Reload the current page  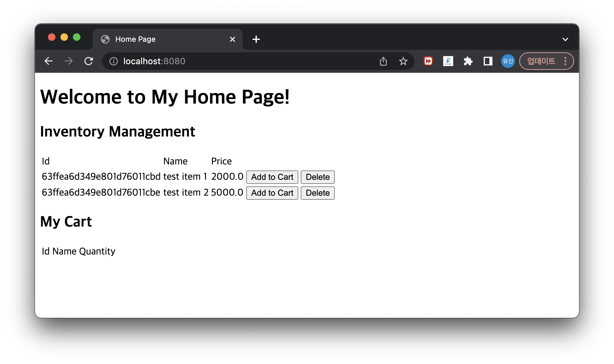coord(89,61)
